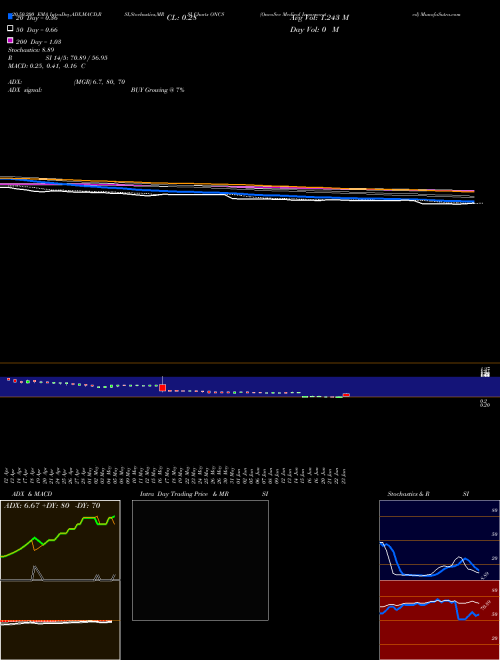Screen dimensions: 500x660
Task: Select the '20 Day = 0.36' legend label
Action: 36,18
